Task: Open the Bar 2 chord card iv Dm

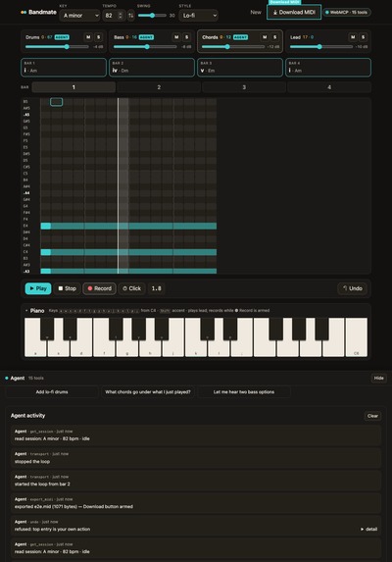Action: 152,68
